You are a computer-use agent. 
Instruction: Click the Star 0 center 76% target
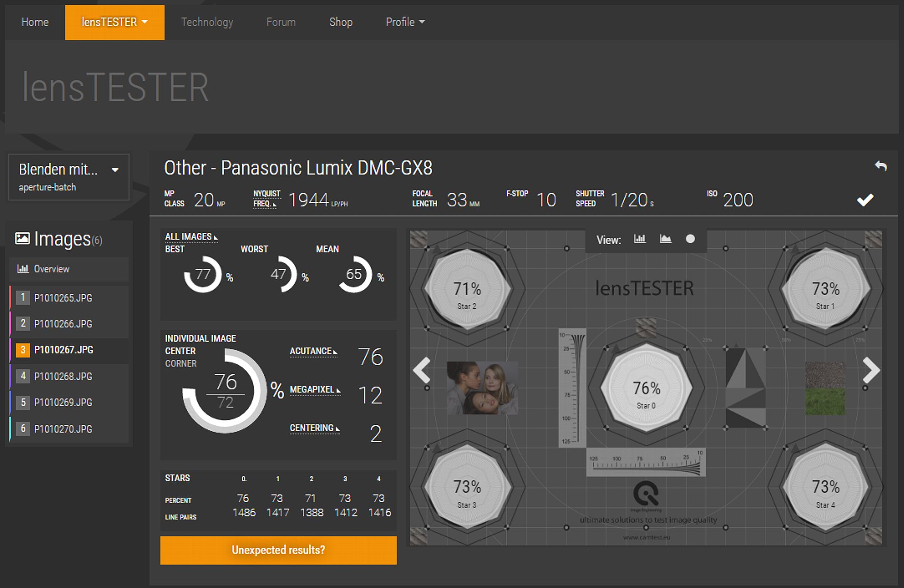[646, 388]
